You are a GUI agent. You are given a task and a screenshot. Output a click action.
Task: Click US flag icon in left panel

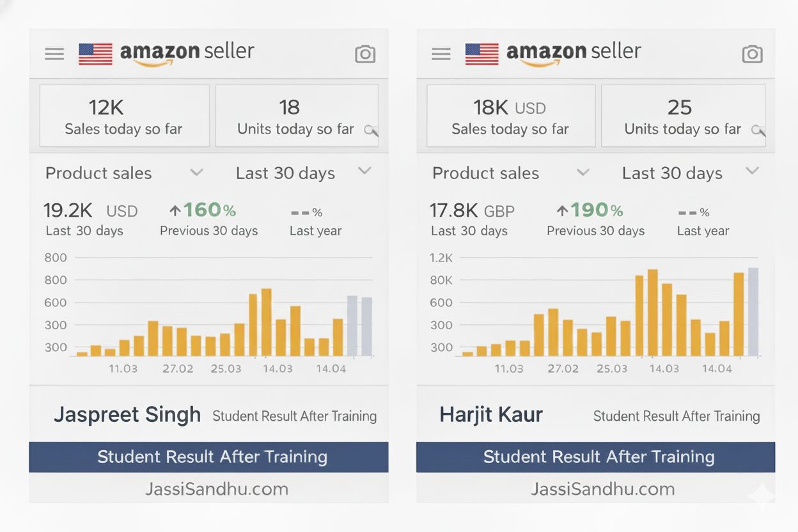tap(95, 54)
